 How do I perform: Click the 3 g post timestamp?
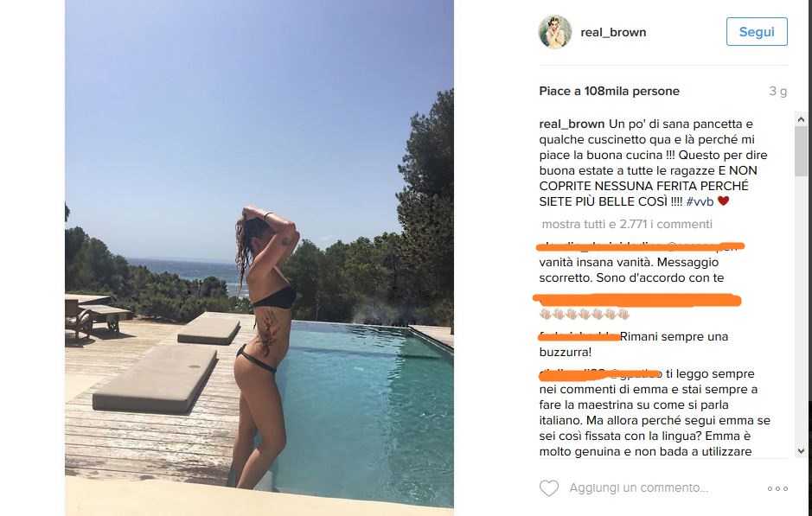[x=777, y=91]
